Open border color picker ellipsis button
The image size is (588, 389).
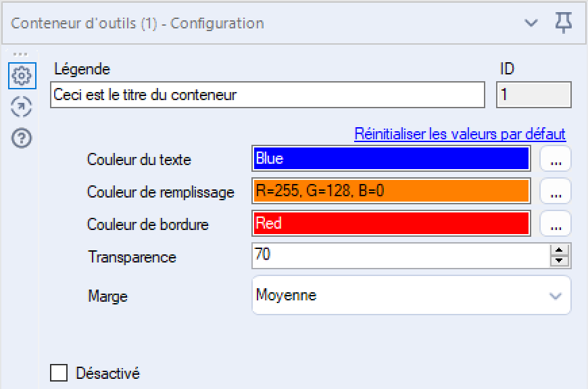(x=556, y=223)
